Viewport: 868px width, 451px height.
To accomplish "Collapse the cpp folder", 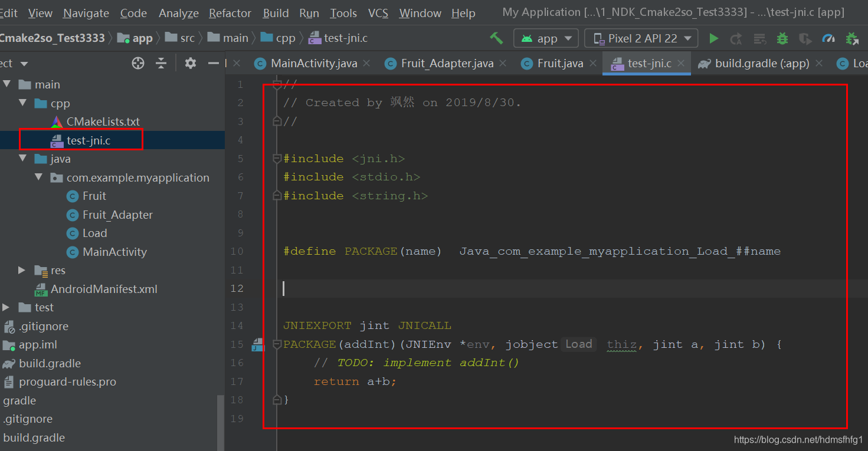I will (22, 103).
